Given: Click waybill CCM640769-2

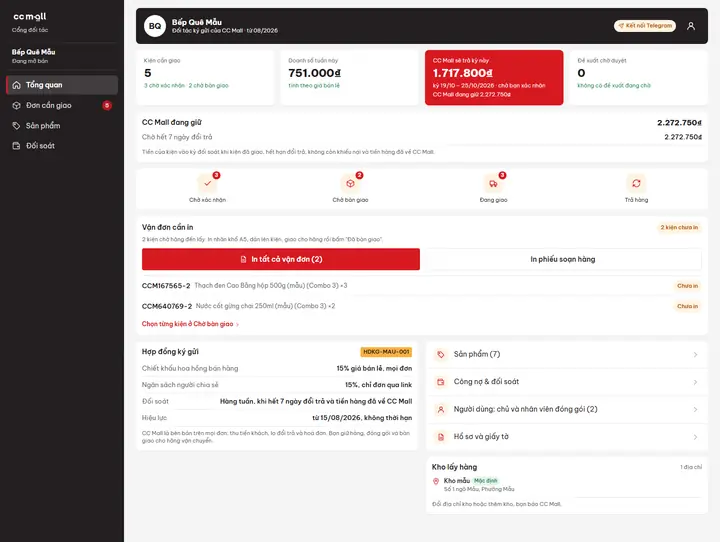Looking at the screenshot, I should click(167, 306).
